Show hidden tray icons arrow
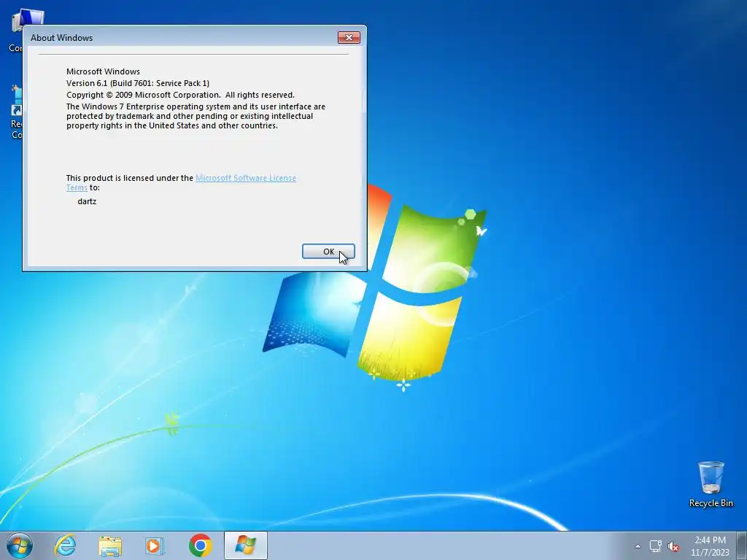 tap(638, 546)
